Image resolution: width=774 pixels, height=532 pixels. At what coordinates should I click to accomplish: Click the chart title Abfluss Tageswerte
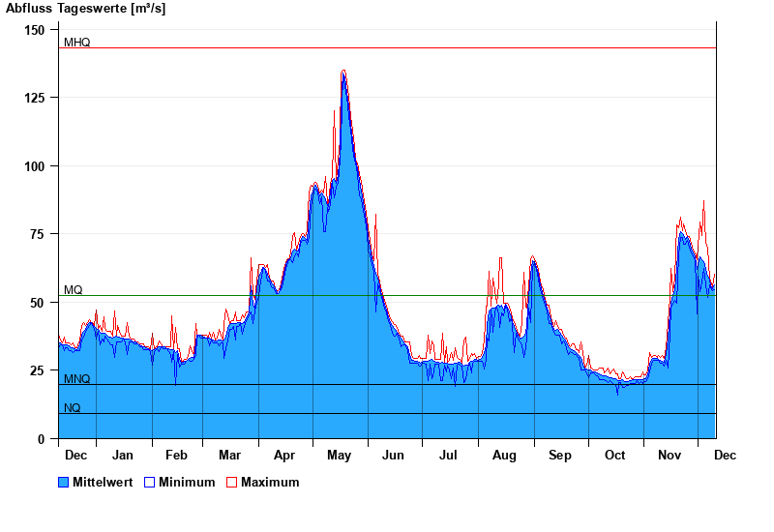tap(85, 9)
